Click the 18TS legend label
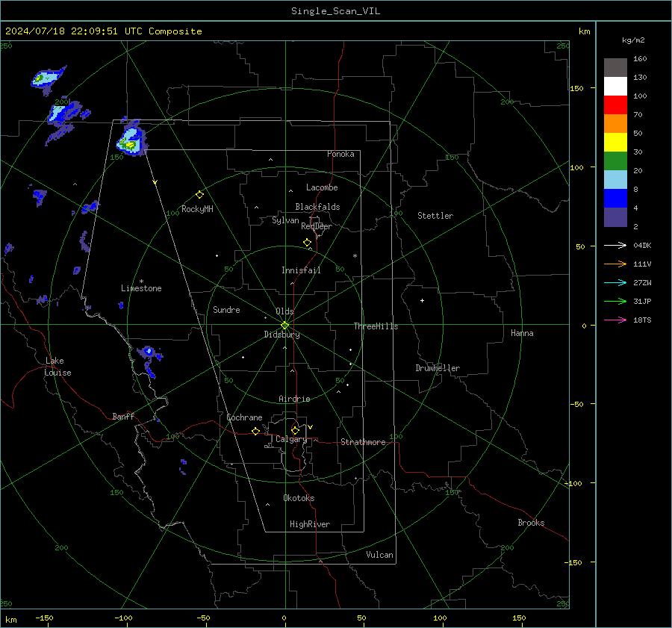This screenshot has height=628, width=672. (642, 320)
